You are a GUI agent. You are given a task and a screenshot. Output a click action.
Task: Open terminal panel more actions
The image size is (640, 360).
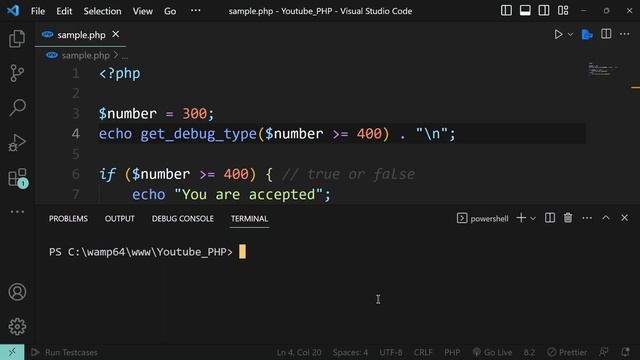coord(587,218)
